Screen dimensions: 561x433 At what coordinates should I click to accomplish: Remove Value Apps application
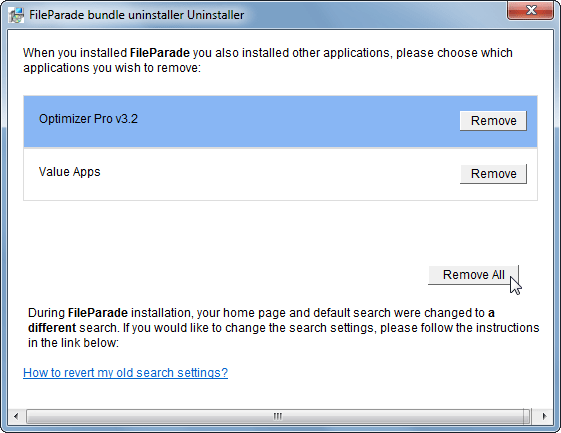[493, 174]
